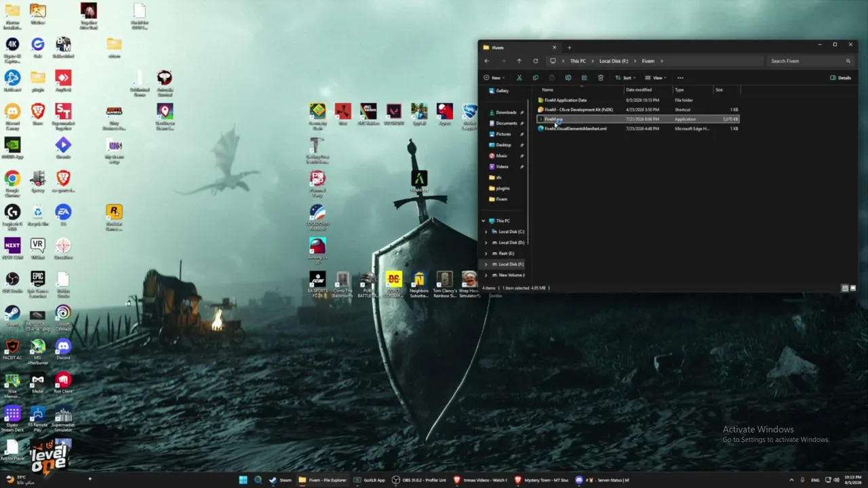Select the EA app desktop icon
The image size is (868, 488).
click(63, 216)
